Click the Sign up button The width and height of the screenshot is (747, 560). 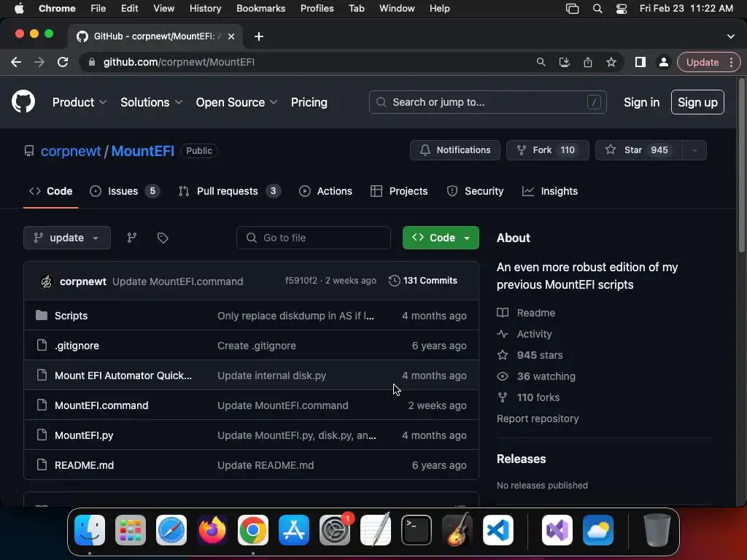point(697,102)
